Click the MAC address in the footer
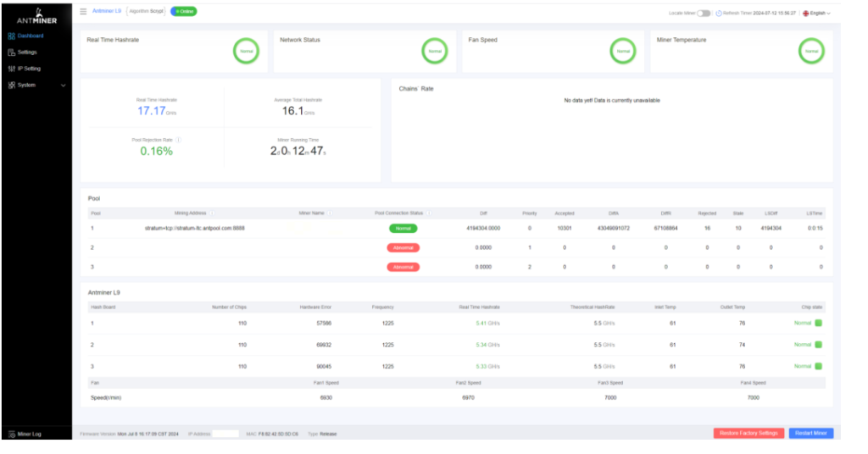The width and height of the screenshot is (868, 454). pos(278,434)
